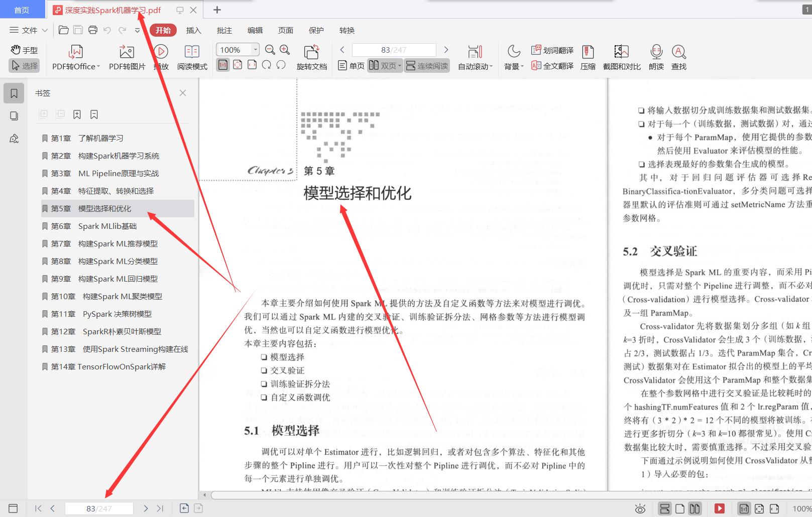Switch to the 转换 tab
The height and width of the screenshot is (517, 812).
(x=346, y=30)
